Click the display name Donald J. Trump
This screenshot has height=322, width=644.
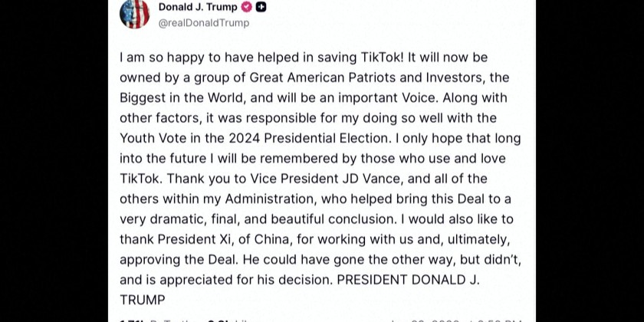coord(198,7)
